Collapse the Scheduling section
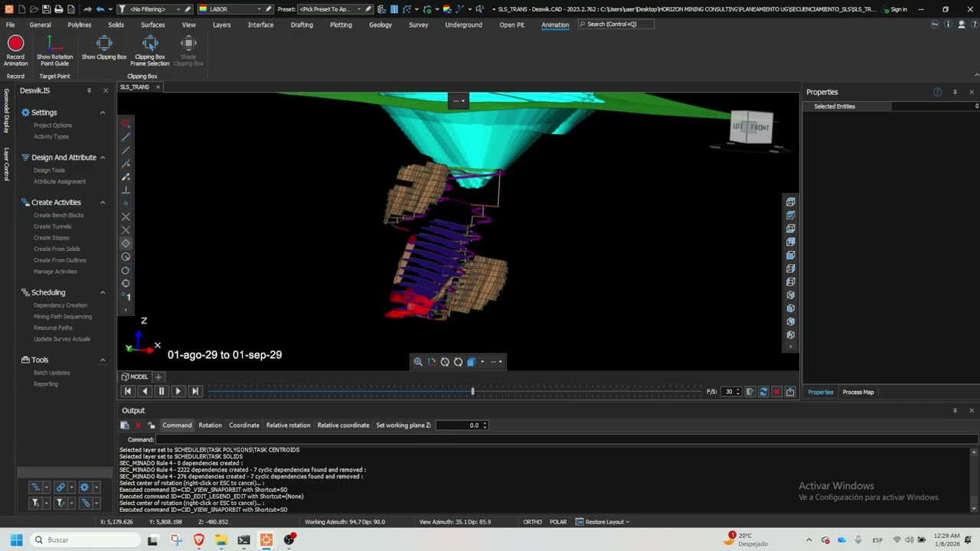980x551 pixels. (x=103, y=292)
